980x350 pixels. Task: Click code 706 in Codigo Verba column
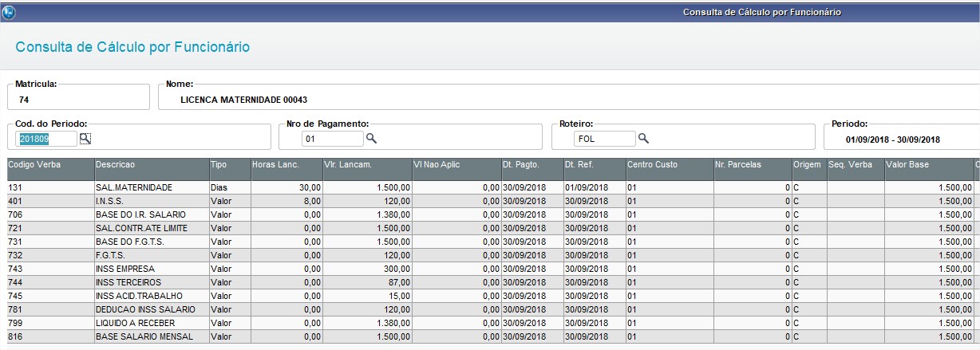(15, 214)
